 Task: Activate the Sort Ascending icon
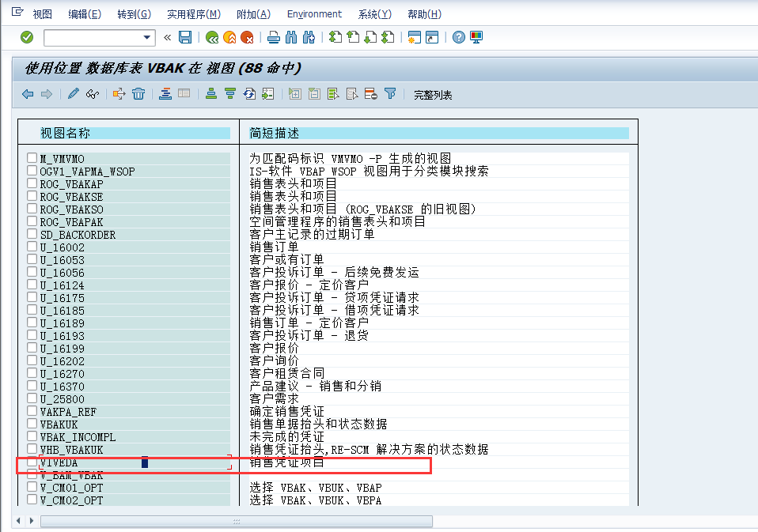[x=210, y=94]
